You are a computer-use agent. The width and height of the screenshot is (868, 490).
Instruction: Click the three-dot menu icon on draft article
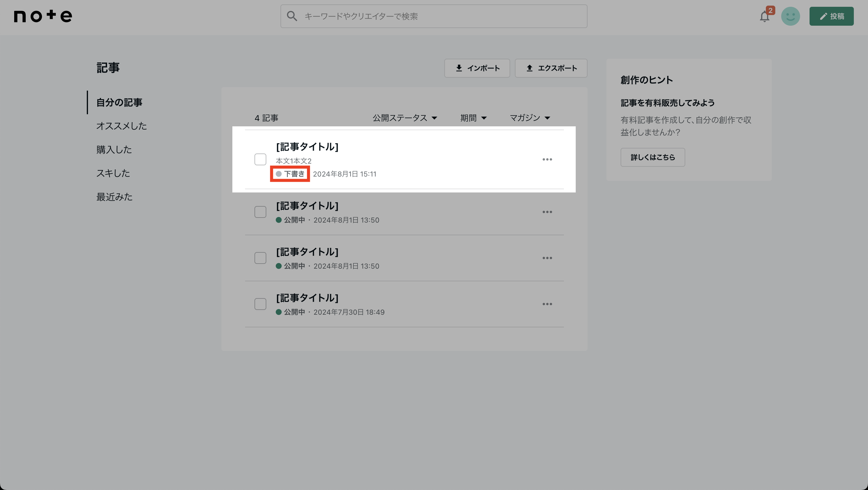[x=547, y=159]
